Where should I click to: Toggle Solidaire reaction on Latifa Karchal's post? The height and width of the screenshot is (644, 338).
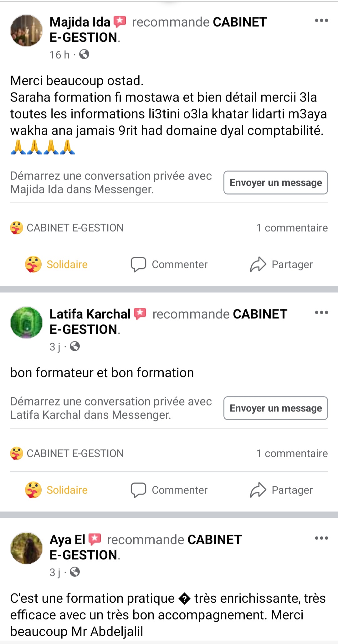[56, 490]
